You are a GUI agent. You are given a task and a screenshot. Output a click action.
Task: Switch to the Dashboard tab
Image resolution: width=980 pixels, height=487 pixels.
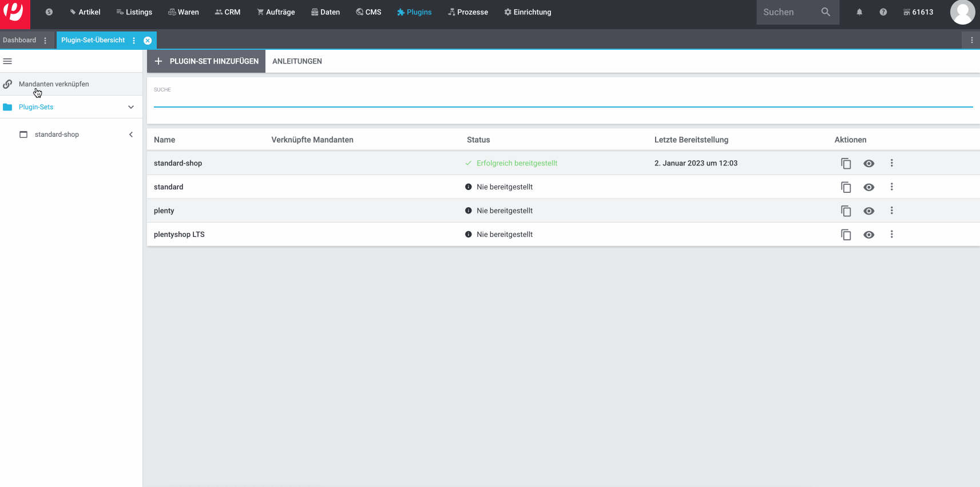pyautogui.click(x=19, y=40)
